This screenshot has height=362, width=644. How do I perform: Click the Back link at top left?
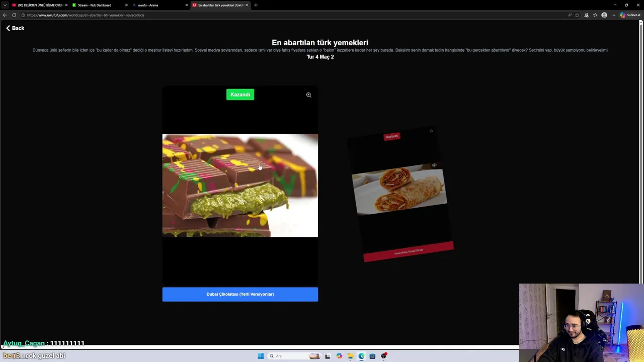click(15, 28)
